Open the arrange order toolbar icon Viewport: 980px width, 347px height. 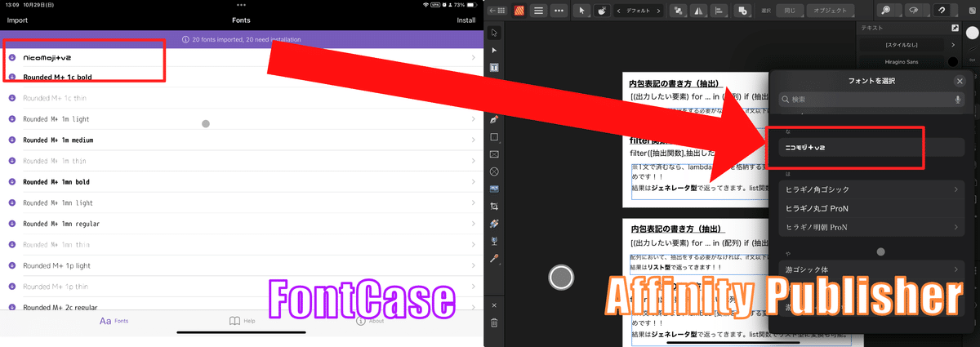click(x=679, y=11)
